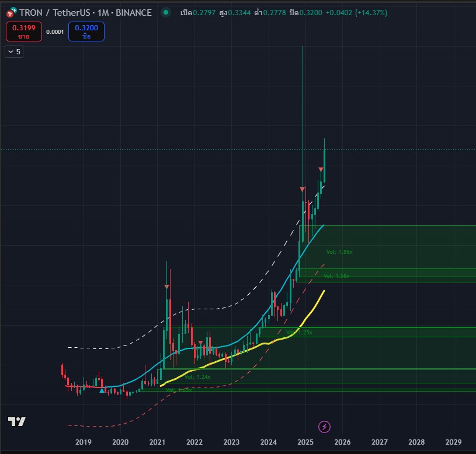Click the Vol: 1.56x zone label
The width and height of the screenshot is (476, 454).
click(336, 275)
